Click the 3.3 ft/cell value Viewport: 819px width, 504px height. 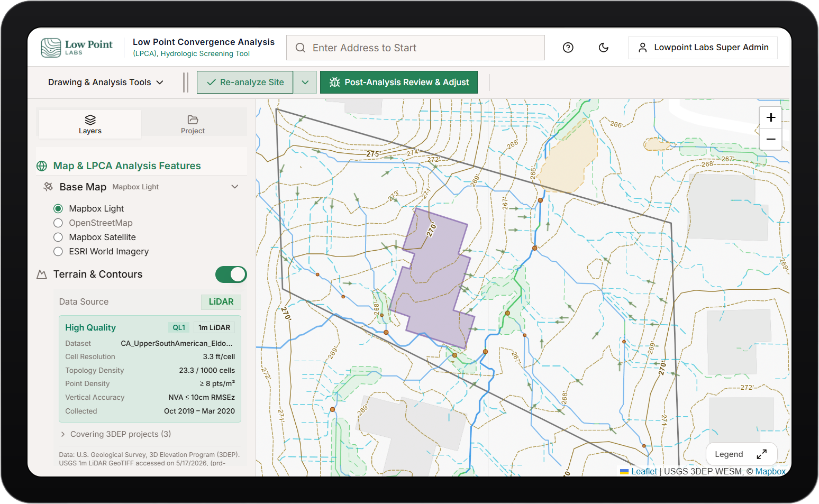(x=219, y=357)
